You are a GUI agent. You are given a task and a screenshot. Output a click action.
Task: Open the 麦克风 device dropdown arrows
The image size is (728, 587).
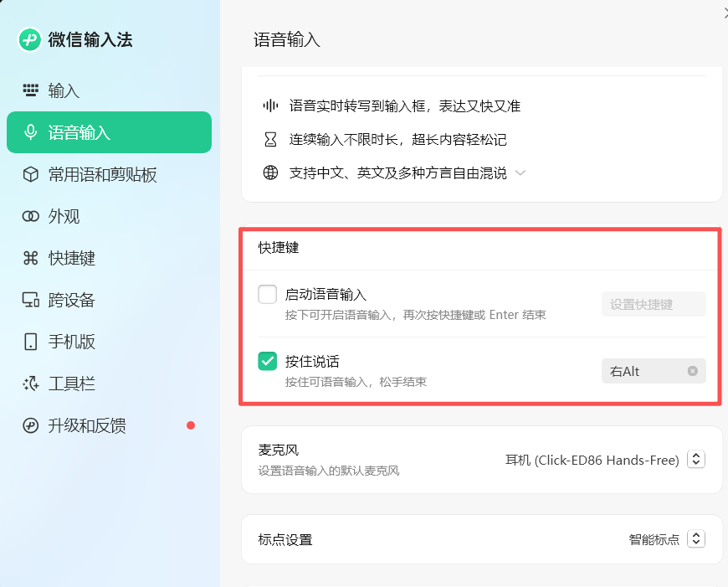pyautogui.click(x=696, y=459)
